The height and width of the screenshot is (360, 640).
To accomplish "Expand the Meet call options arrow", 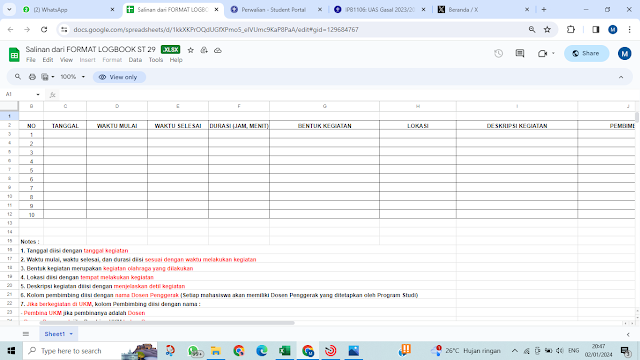I will click(553, 53).
